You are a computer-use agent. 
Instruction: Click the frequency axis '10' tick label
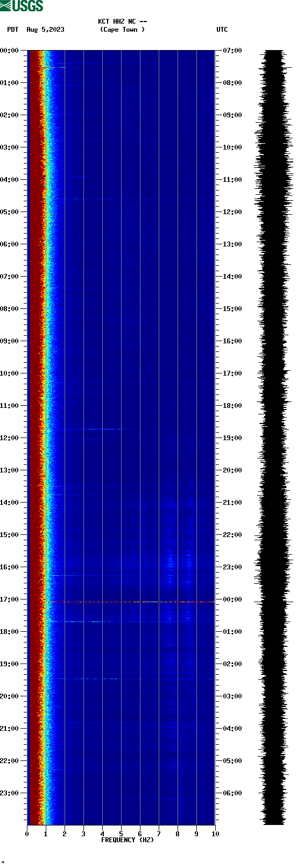coord(215,834)
